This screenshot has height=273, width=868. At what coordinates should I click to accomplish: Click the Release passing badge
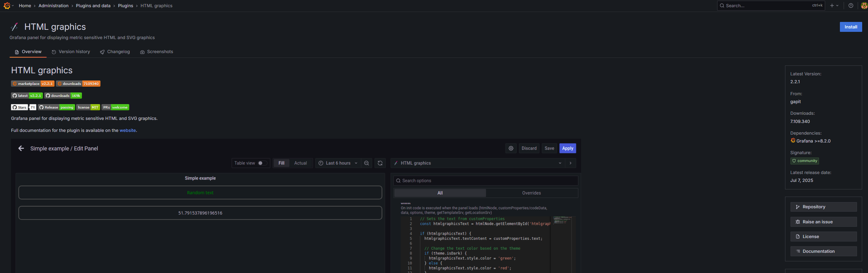click(x=56, y=107)
